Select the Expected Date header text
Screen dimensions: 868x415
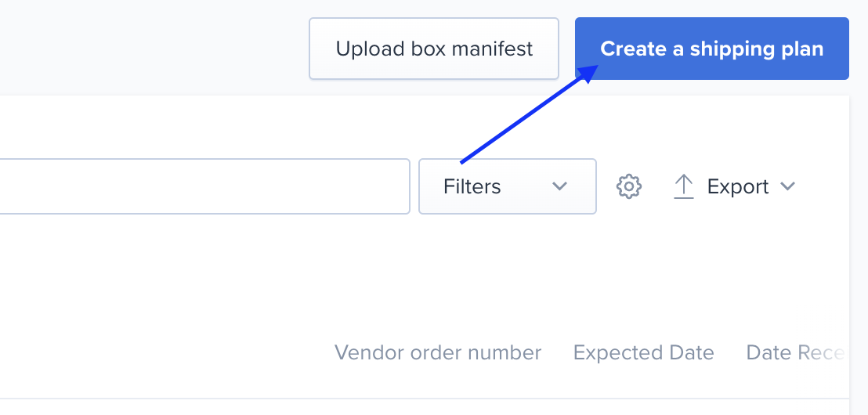643,352
